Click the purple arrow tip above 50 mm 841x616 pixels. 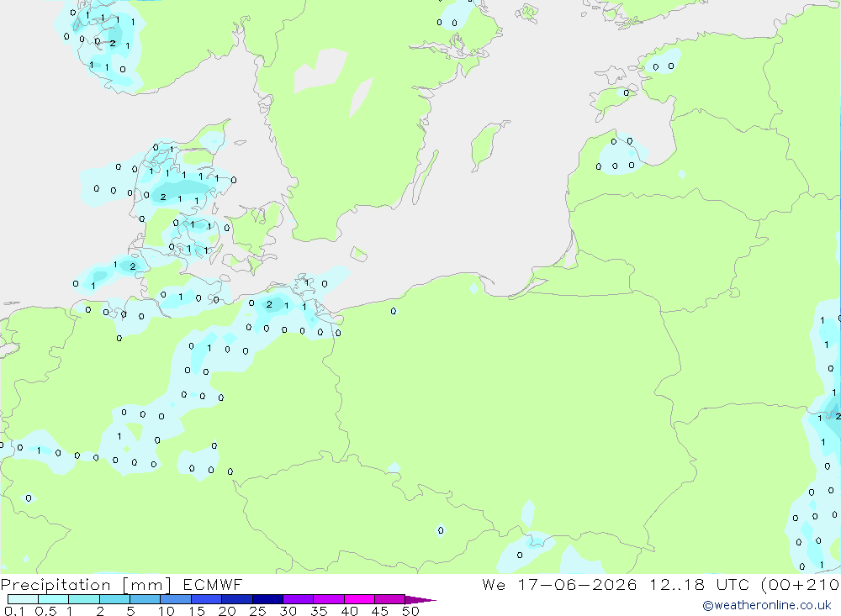[x=420, y=600]
